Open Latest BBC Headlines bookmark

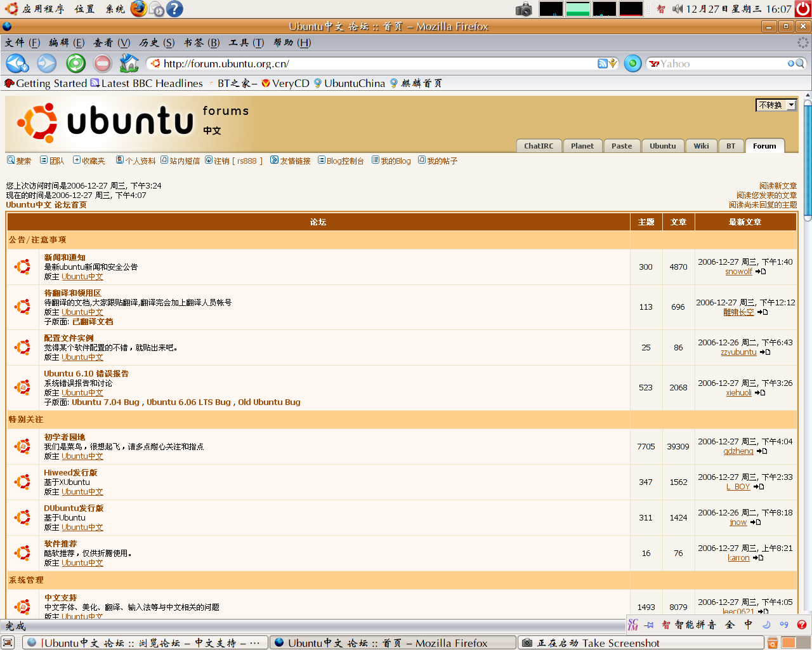(x=147, y=83)
